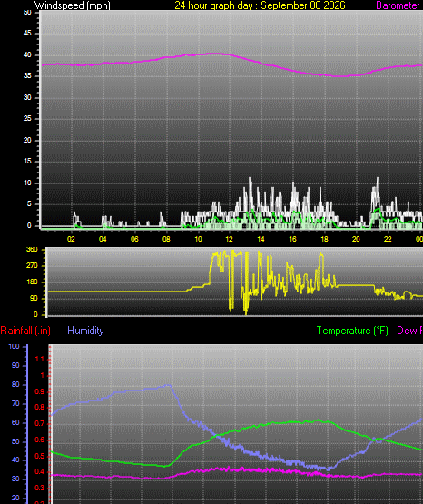Click the '22' hour label on time axis

click(x=388, y=239)
